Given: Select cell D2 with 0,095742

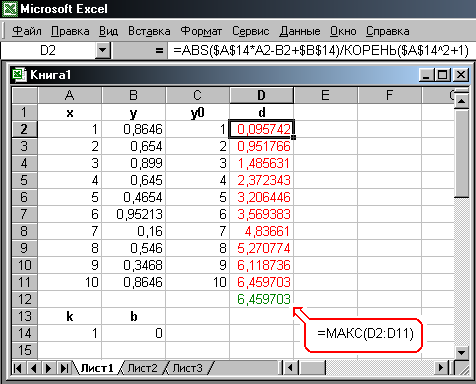Looking at the screenshot, I should click(261, 129).
